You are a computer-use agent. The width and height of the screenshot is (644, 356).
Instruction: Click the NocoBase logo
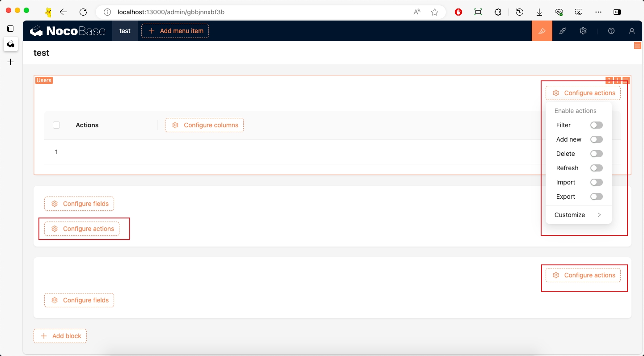click(68, 31)
